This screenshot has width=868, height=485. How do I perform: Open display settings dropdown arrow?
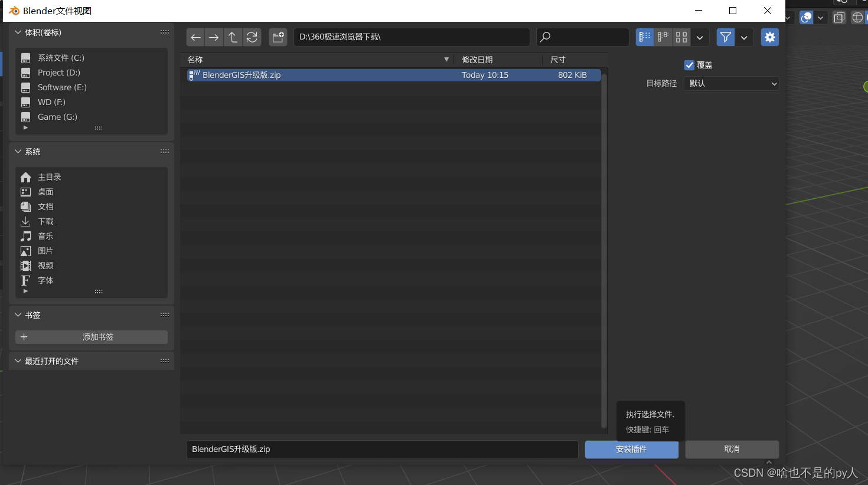coord(700,37)
